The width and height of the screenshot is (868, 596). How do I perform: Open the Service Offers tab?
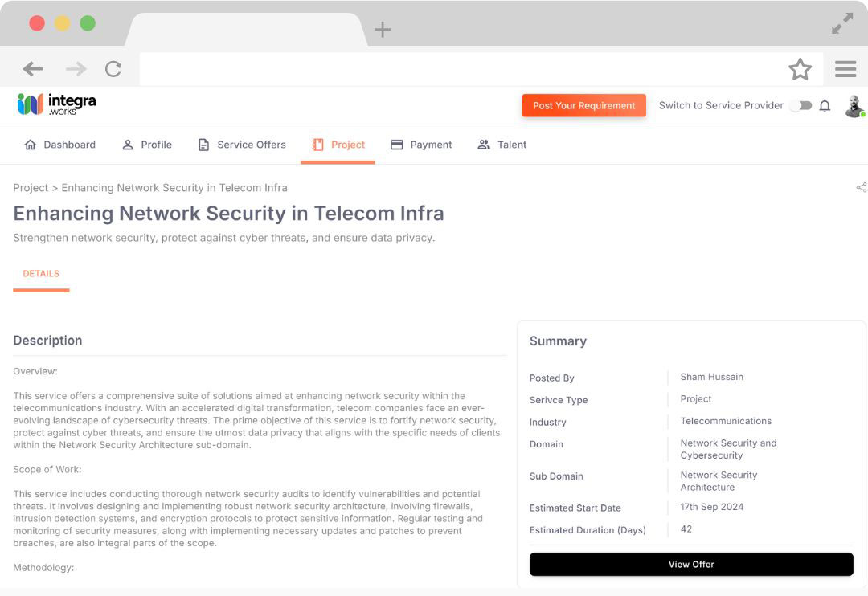click(x=243, y=145)
